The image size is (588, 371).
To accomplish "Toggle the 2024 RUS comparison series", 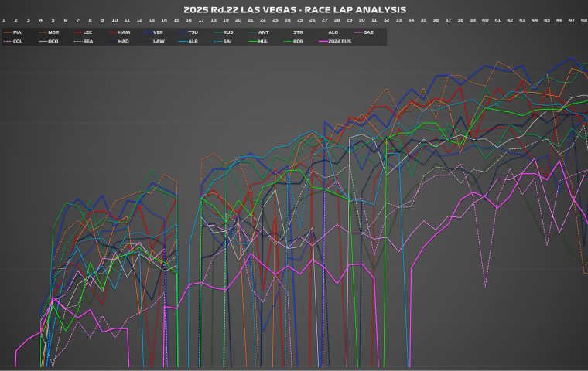I will tap(337, 41).
